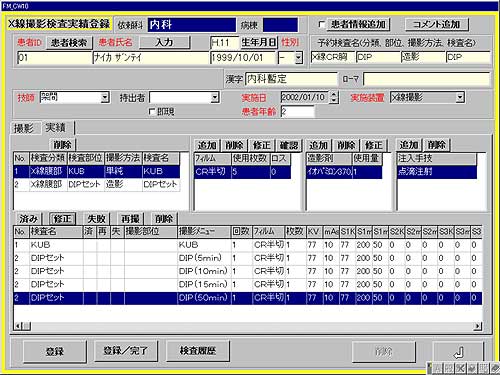500x375 pixels.
Task: Tick the 患者情報追加 checkbox
Action: point(322,24)
